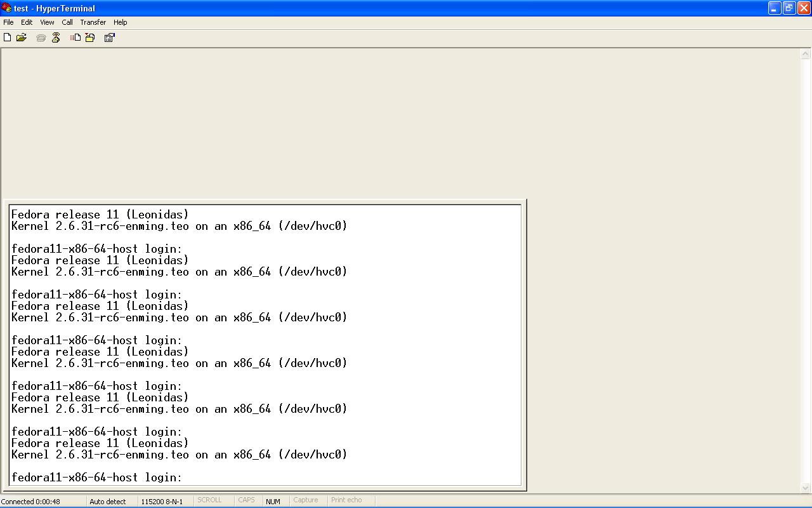The height and width of the screenshot is (508, 812).
Task: Open the Transfer menu
Action: [x=93, y=22]
